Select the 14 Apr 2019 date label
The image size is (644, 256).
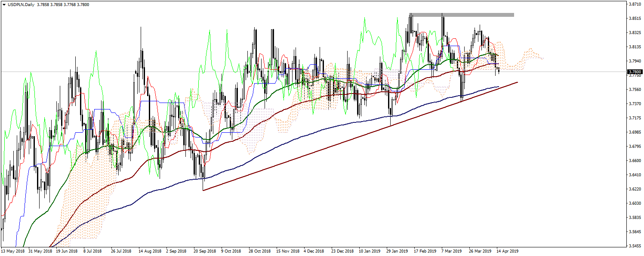pos(508,250)
